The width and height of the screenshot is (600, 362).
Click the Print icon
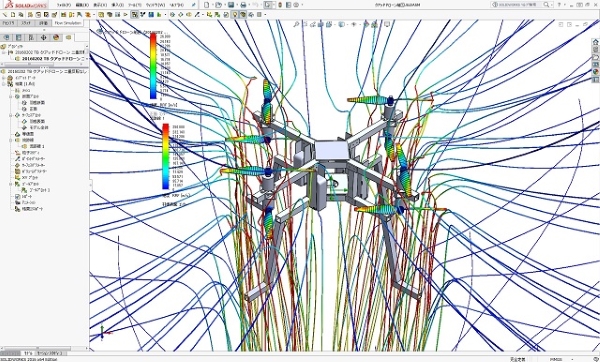(243, 5)
